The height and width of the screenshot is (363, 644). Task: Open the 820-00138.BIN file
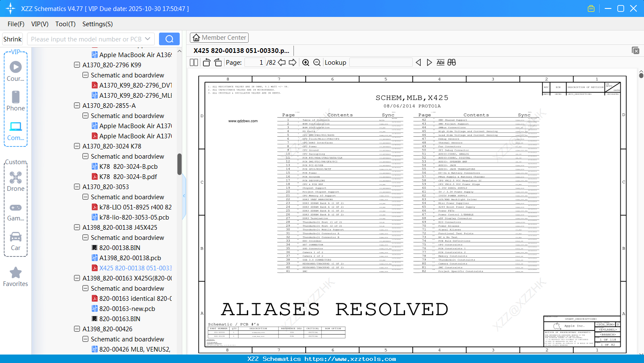pyautogui.click(x=116, y=248)
